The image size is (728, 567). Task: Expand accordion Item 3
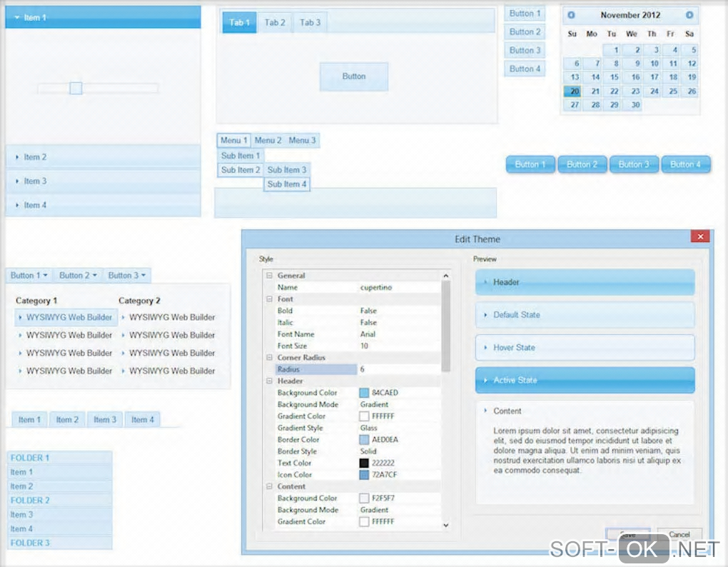click(x=103, y=181)
